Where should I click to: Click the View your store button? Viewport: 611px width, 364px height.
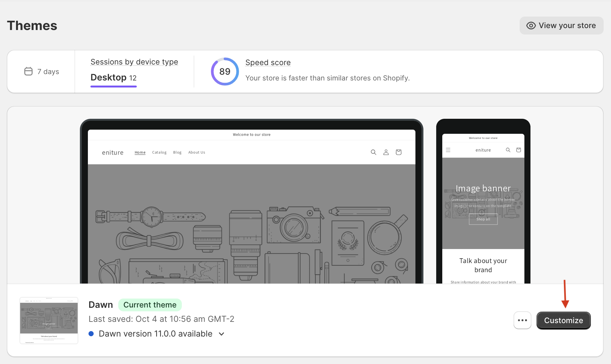pyautogui.click(x=561, y=26)
